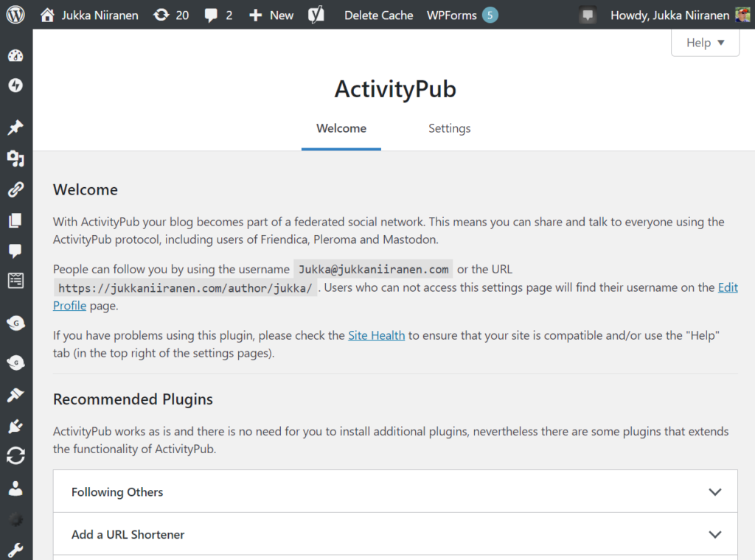Click Delete Cache in admin bar
Screen dimensions: 755x560
tap(378, 15)
